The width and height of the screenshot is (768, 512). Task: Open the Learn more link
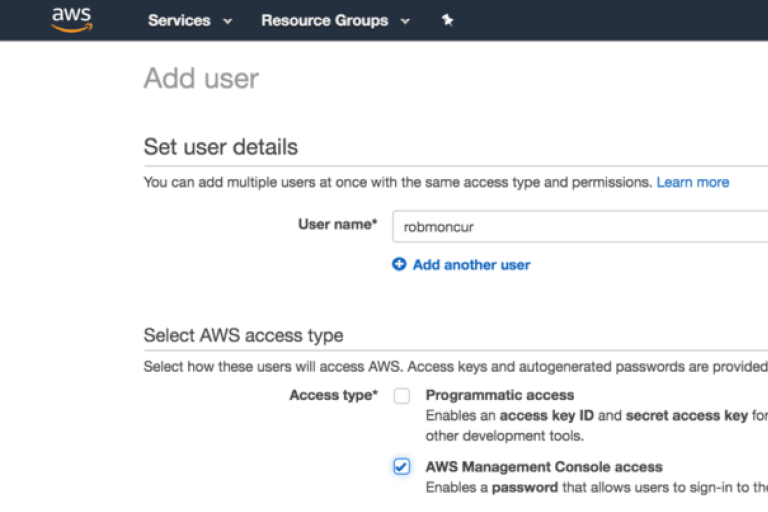(692, 182)
